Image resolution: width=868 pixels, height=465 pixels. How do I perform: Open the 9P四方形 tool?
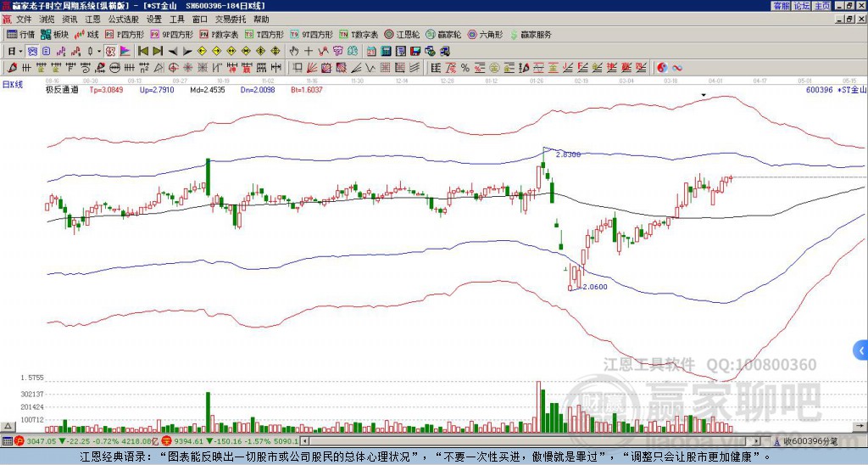point(172,34)
